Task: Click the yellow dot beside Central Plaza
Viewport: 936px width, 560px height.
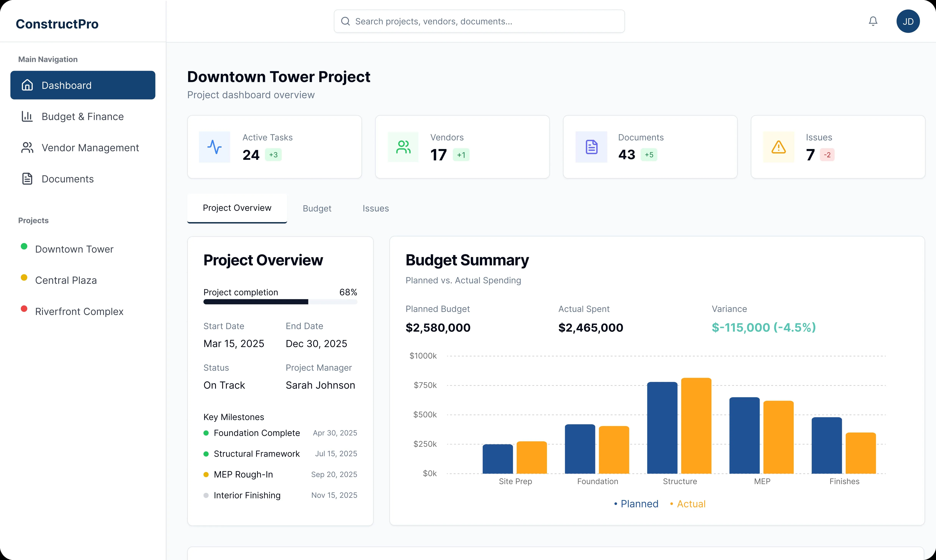Action: click(x=24, y=277)
